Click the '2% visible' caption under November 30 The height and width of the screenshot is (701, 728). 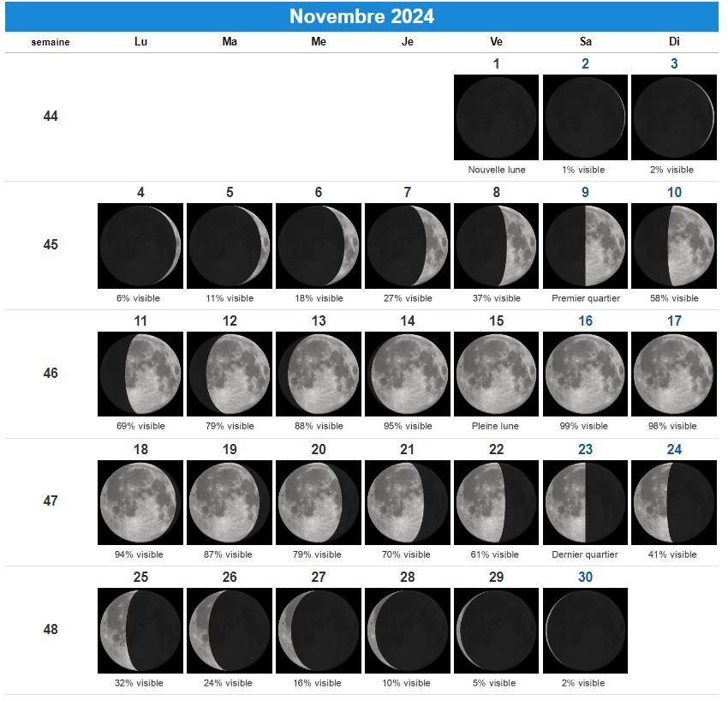(583, 683)
